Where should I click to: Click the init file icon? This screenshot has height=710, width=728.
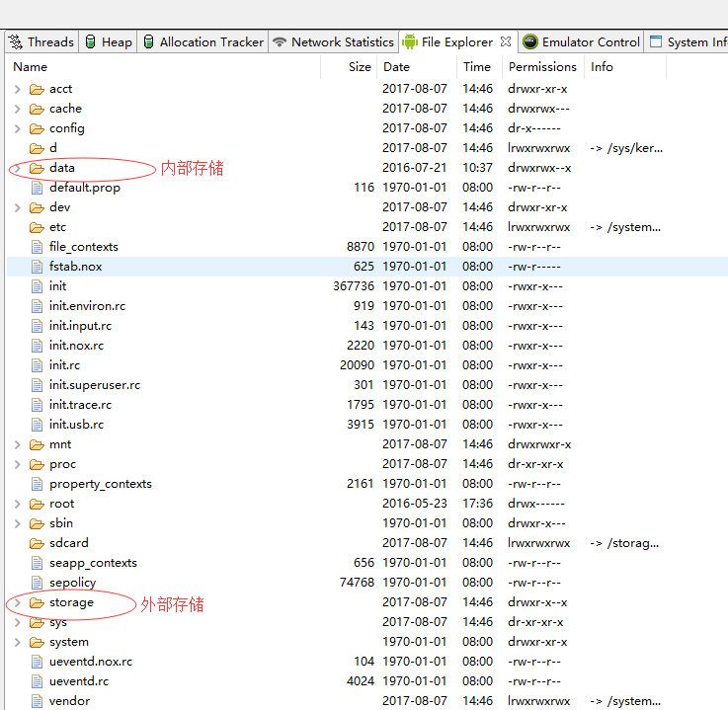(x=37, y=286)
